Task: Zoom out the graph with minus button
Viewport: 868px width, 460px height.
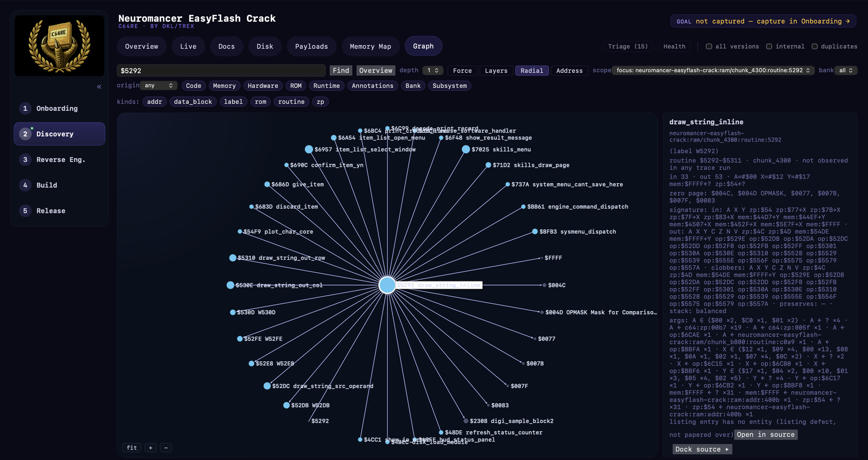Action: coord(166,448)
